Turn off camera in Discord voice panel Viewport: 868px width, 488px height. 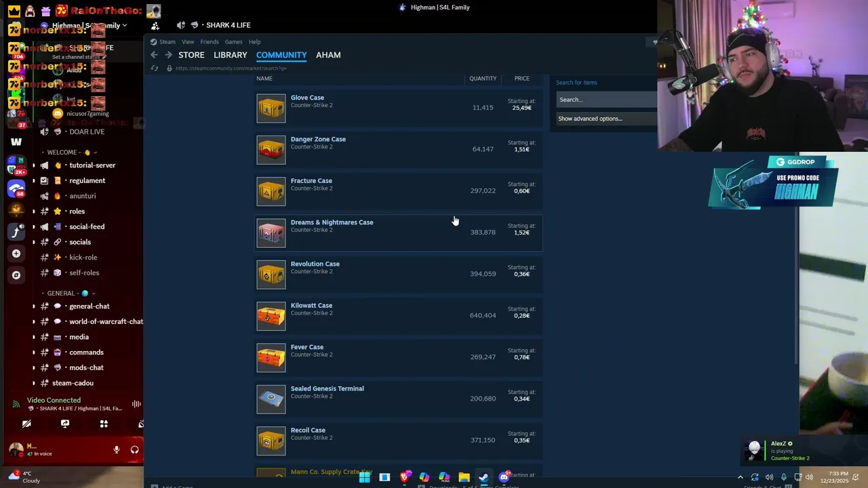click(x=26, y=424)
